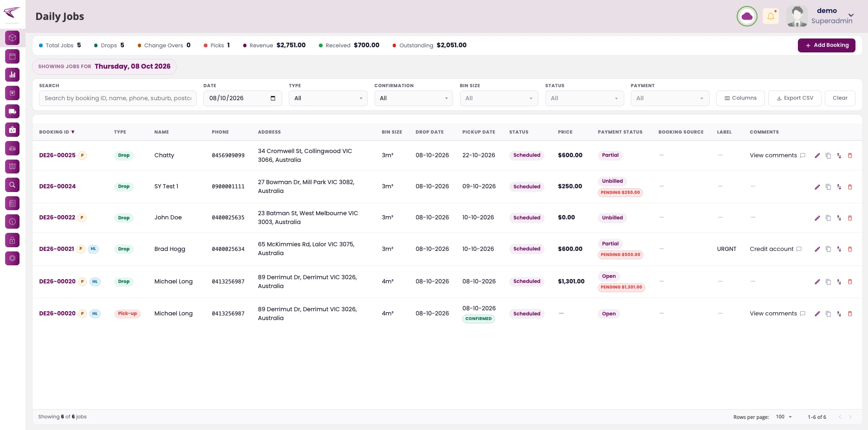Click the demo user avatar picture

797,16
